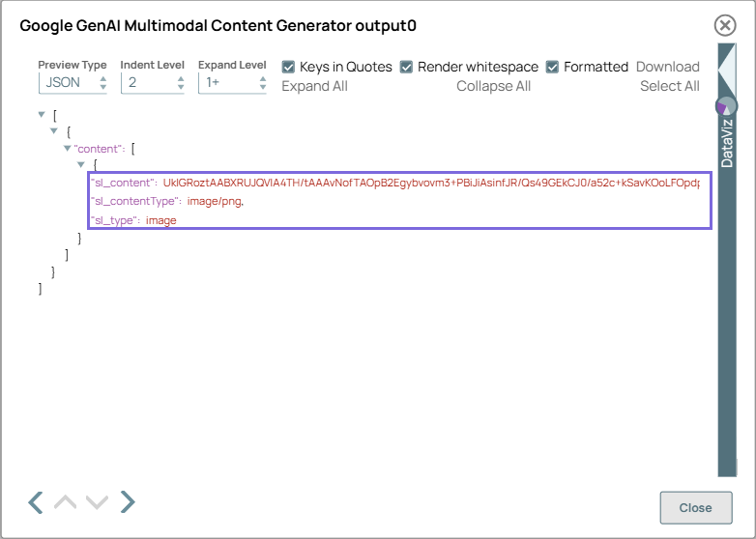756x539 pixels.
Task: Click the Indent Level field
Action: pyautogui.click(x=153, y=83)
